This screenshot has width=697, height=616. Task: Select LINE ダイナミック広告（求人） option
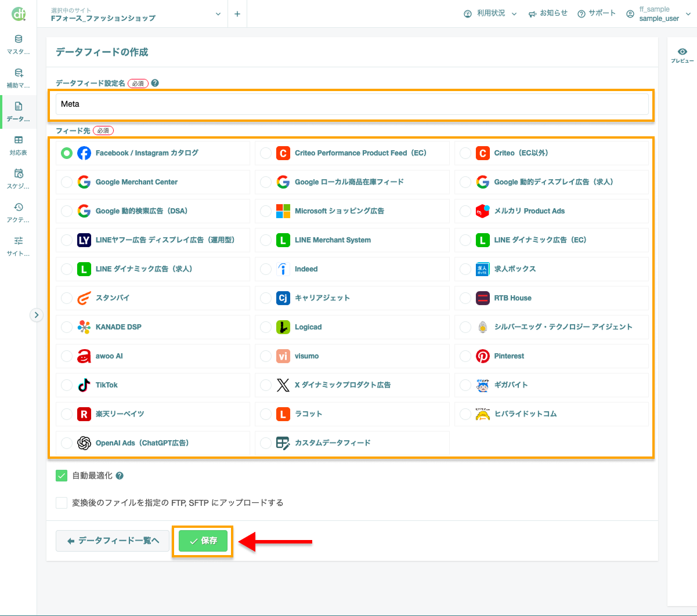[x=153, y=269]
